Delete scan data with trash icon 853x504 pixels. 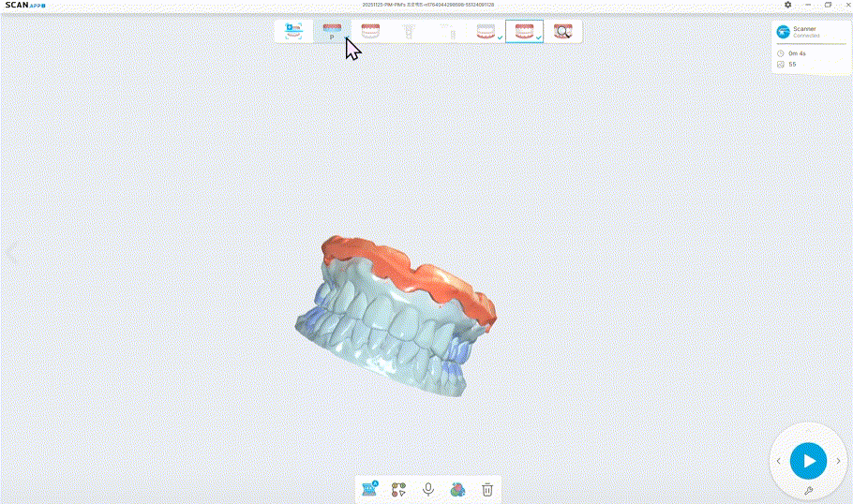coord(487,489)
